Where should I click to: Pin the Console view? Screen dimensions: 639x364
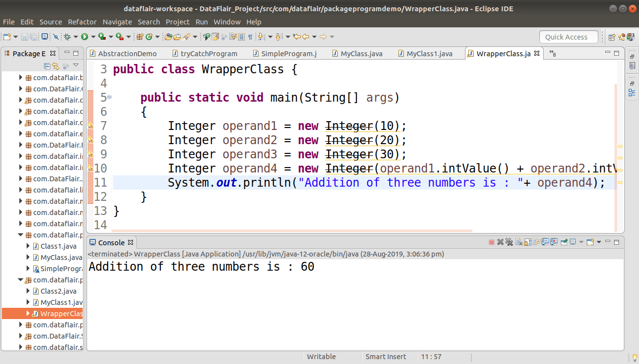pyautogui.click(x=564, y=243)
